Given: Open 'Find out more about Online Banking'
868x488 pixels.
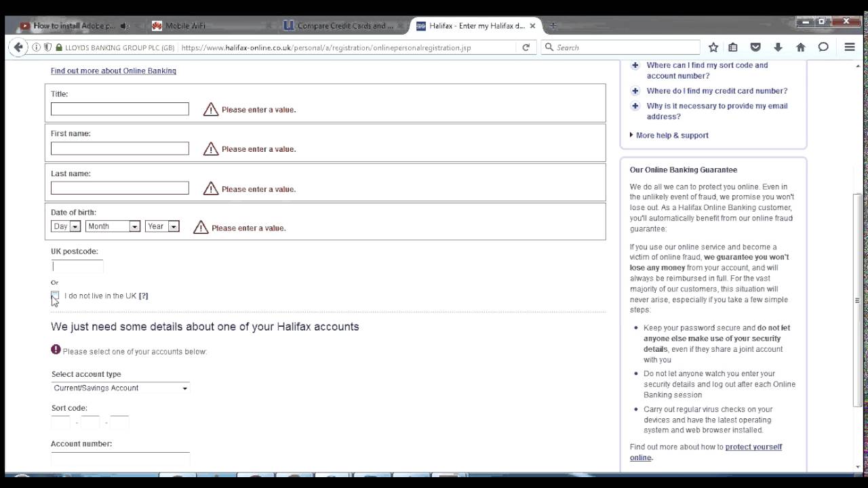Looking at the screenshot, I should (113, 70).
